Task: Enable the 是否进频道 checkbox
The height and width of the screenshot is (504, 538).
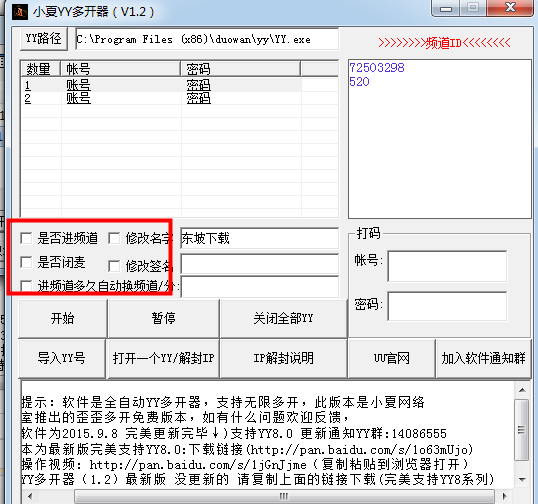Action: pos(26,238)
